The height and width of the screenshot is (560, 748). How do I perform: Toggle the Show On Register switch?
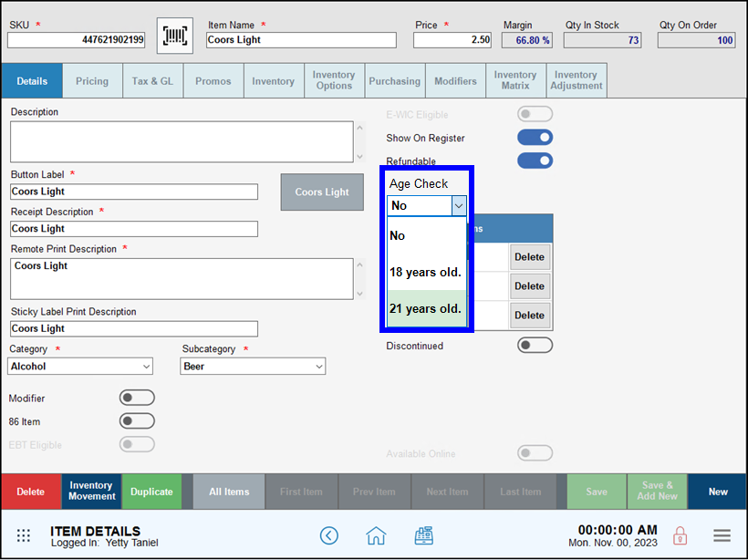click(x=535, y=138)
